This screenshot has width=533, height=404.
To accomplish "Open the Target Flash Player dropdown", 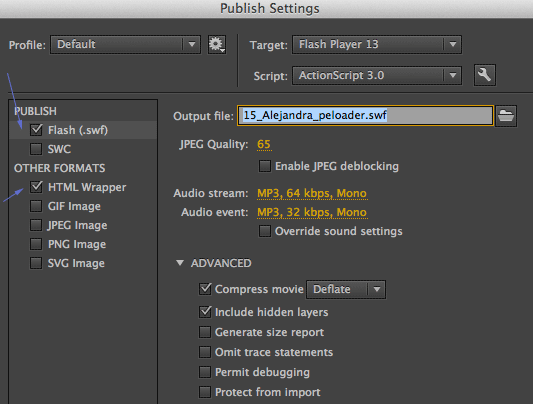I will 377,45.
